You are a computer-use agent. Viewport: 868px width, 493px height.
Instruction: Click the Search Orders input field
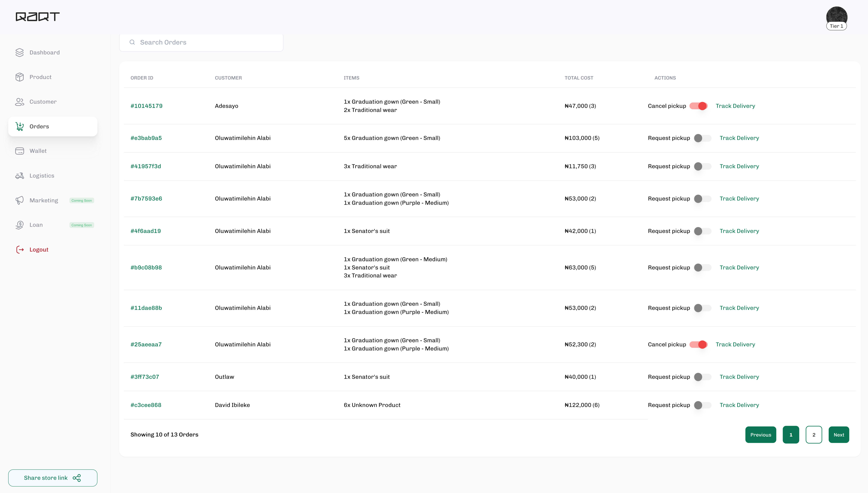tap(201, 42)
